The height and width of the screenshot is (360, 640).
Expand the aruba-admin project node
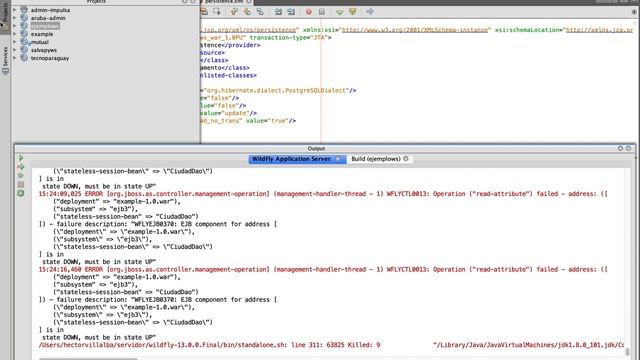click(x=15, y=18)
